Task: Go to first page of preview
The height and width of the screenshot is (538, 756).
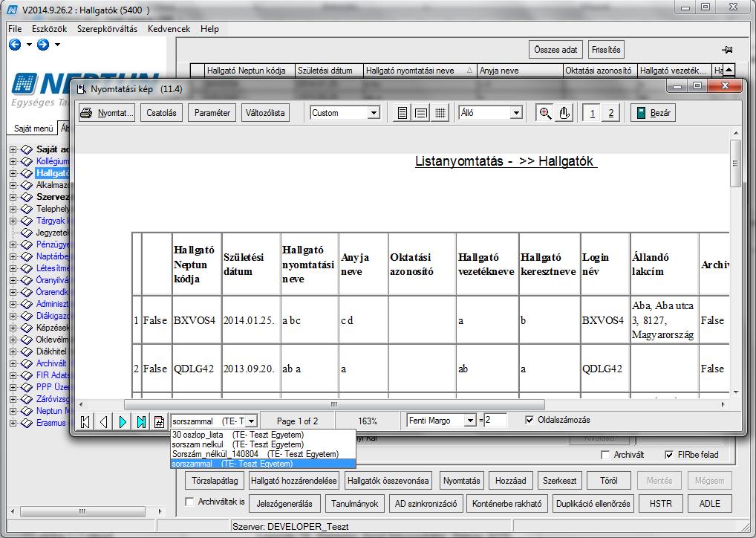Action: (x=85, y=422)
